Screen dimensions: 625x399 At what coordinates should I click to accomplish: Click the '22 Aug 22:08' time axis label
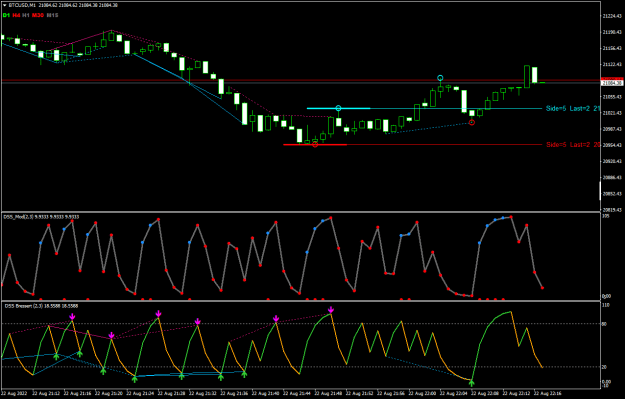(485, 393)
